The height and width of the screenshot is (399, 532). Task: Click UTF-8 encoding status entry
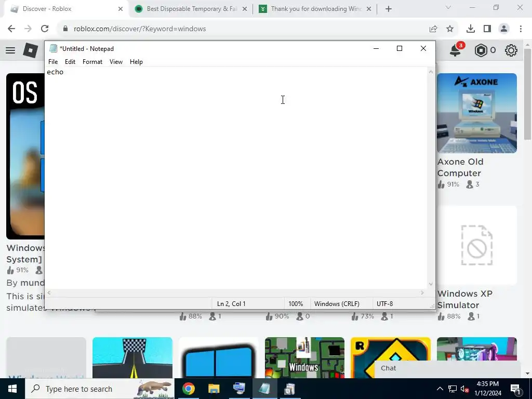pos(385,303)
